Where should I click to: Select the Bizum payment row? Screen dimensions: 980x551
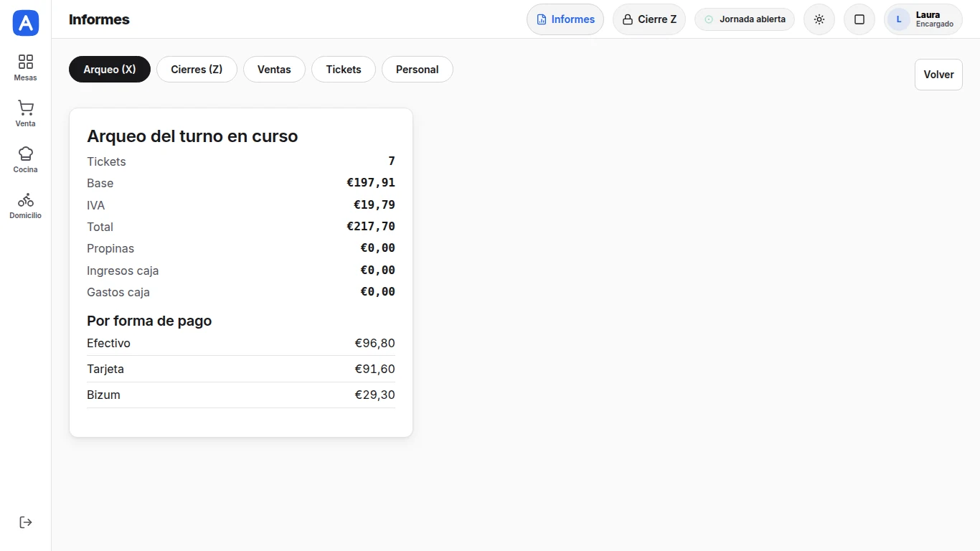(x=241, y=395)
